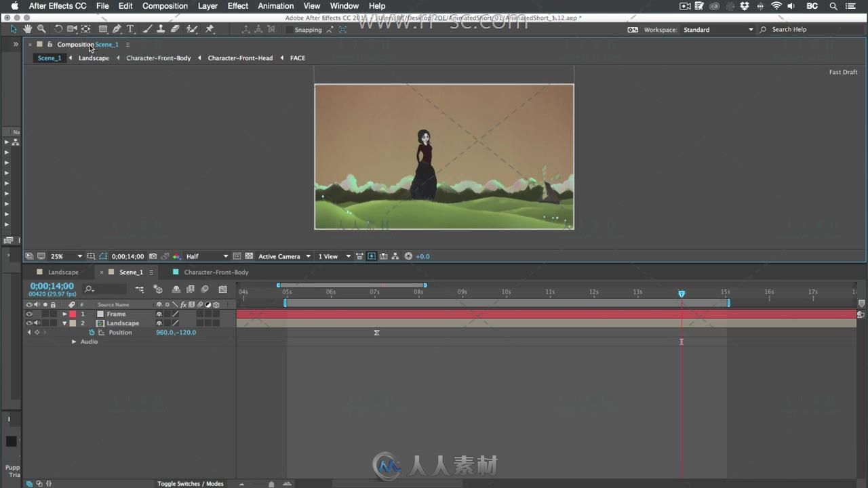This screenshot has height=488, width=868.
Task: Expand the Audio property group
Action: pyautogui.click(x=74, y=342)
